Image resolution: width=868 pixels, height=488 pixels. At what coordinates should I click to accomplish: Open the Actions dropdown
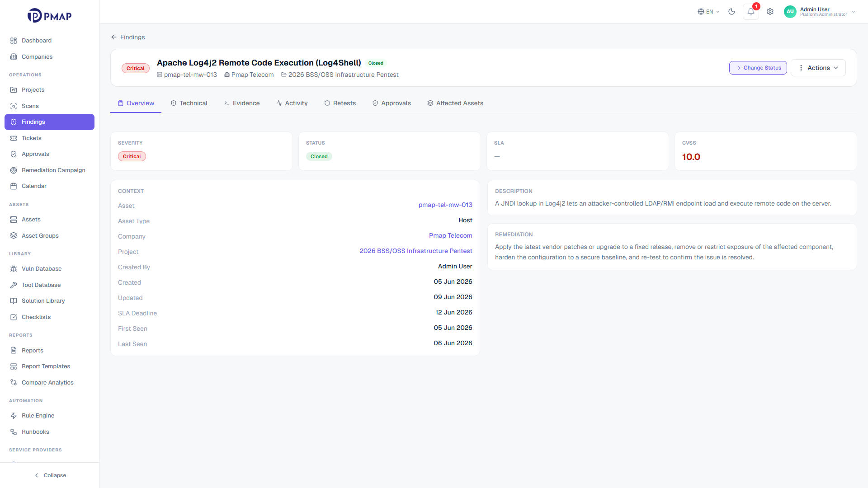coord(818,68)
